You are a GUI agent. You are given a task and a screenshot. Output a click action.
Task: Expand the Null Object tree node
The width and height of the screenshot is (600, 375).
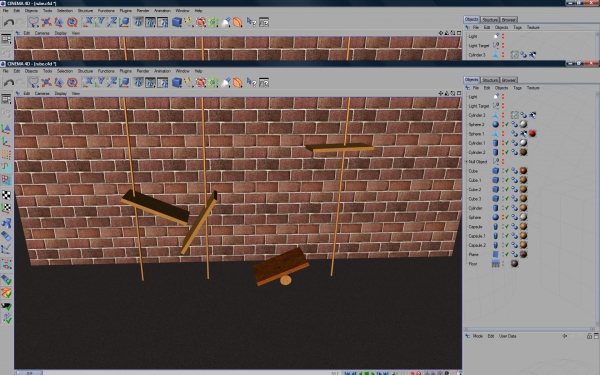[466, 161]
